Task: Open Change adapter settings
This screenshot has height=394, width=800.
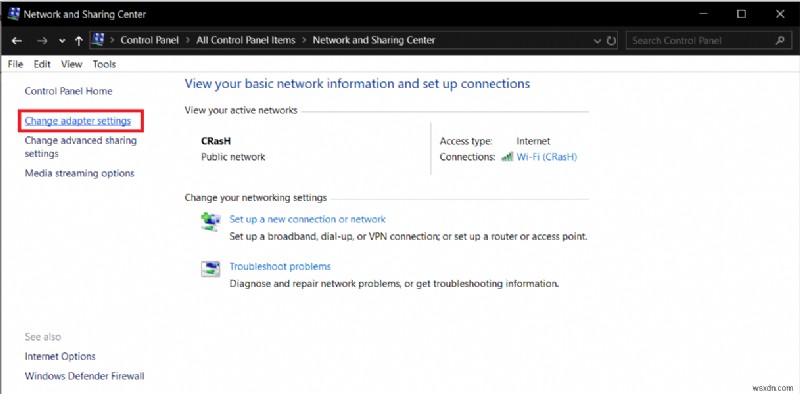Action: point(78,121)
